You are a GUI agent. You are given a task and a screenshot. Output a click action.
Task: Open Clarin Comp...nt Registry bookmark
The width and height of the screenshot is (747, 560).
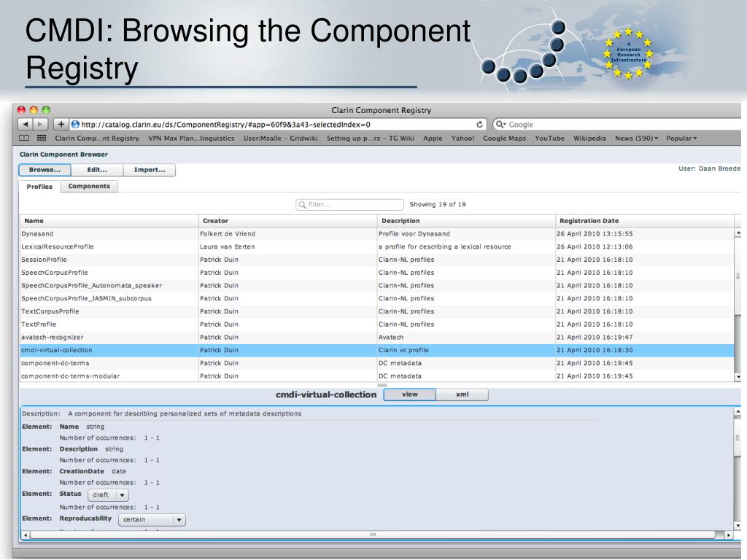(97, 138)
